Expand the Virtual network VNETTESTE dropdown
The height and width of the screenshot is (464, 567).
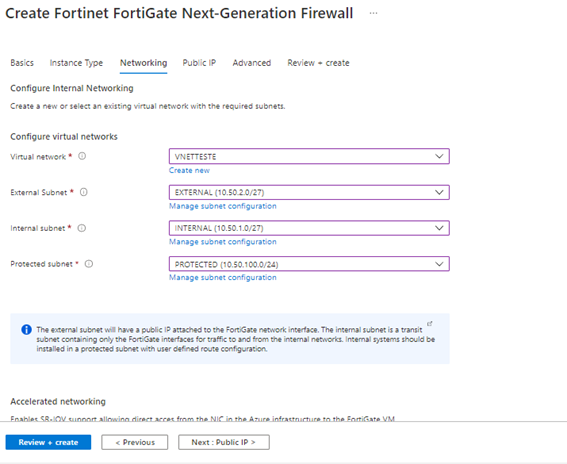(309, 156)
